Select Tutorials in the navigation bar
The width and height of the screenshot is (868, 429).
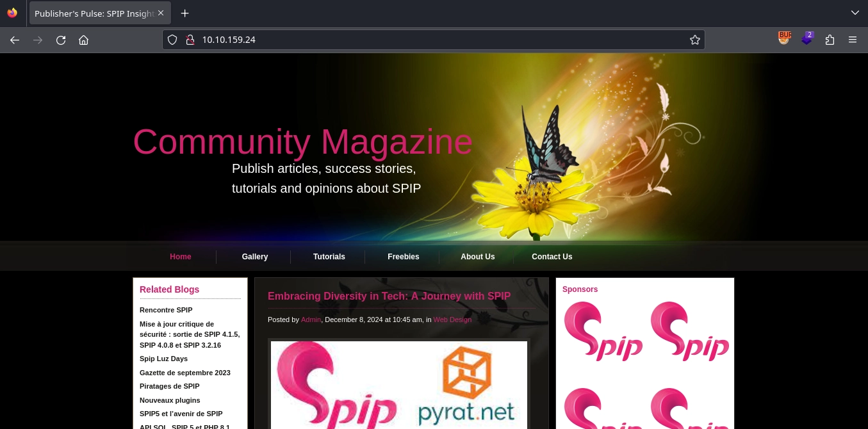pyautogui.click(x=329, y=257)
